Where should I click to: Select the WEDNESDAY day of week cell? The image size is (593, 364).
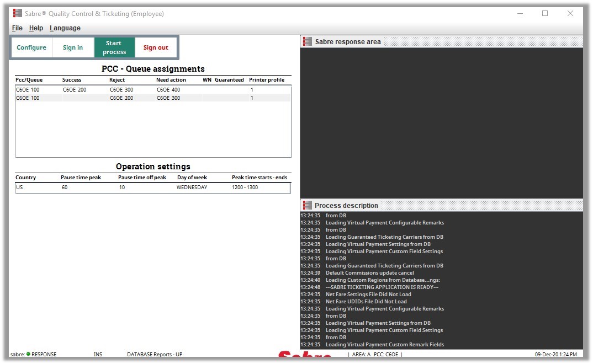coord(192,188)
